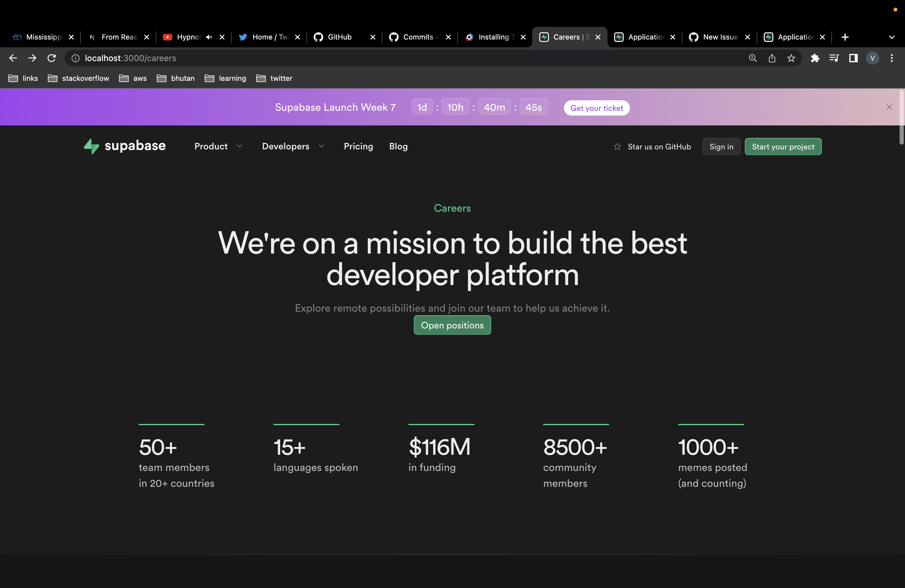The width and height of the screenshot is (905, 588).
Task: Bookmark the page with the star icon
Action: tap(791, 58)
